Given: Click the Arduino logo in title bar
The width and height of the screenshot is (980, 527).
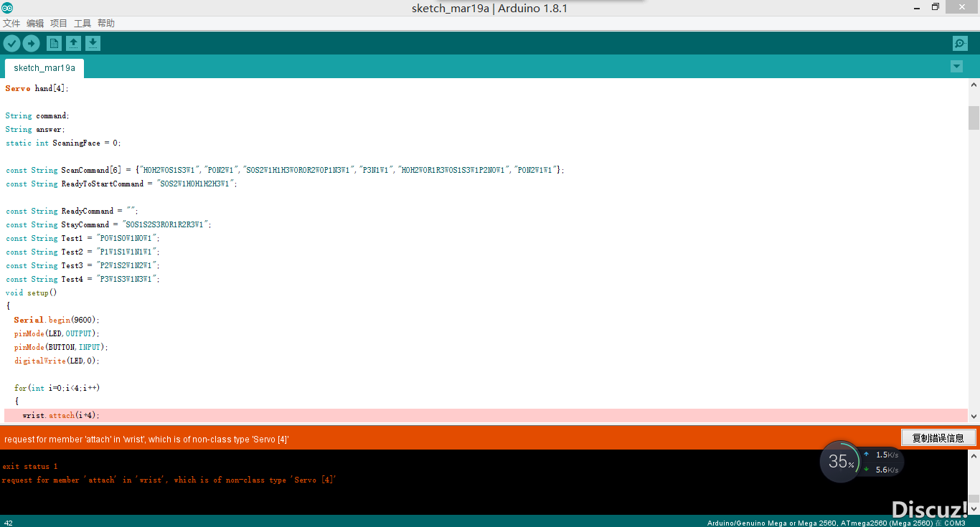Looking at the screenshot, I should tap(7, 7).
